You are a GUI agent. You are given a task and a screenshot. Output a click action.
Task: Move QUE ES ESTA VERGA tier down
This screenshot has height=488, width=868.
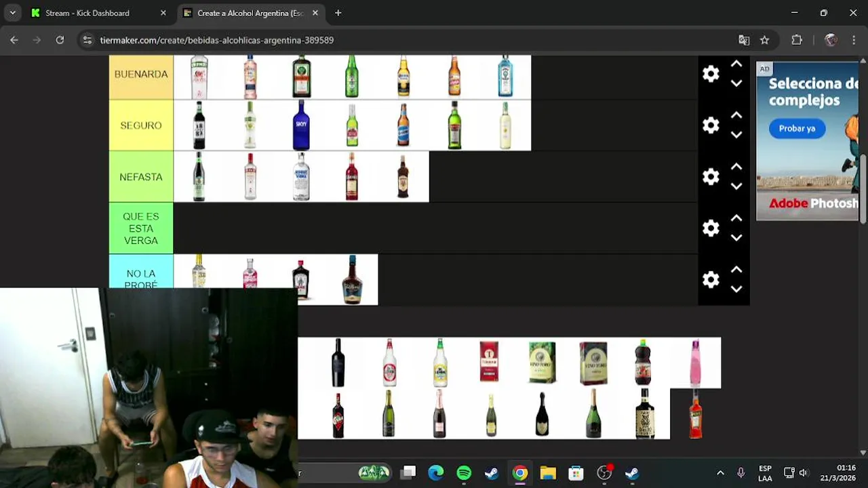736,238
